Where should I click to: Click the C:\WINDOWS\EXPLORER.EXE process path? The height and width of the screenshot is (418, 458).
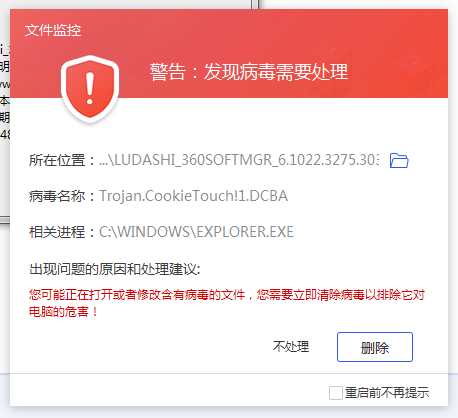[x=196, y=232]
